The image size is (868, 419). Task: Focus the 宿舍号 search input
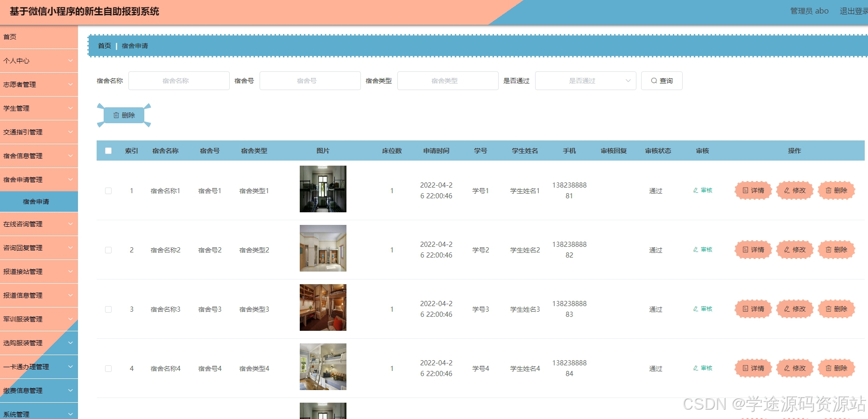click(x=310, y=81)
